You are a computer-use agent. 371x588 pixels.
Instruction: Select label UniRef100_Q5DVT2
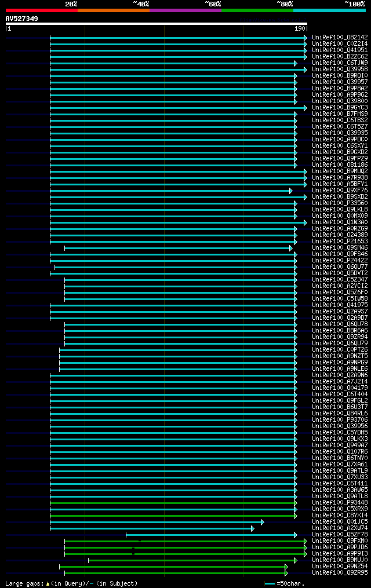[x=340, y=273]
